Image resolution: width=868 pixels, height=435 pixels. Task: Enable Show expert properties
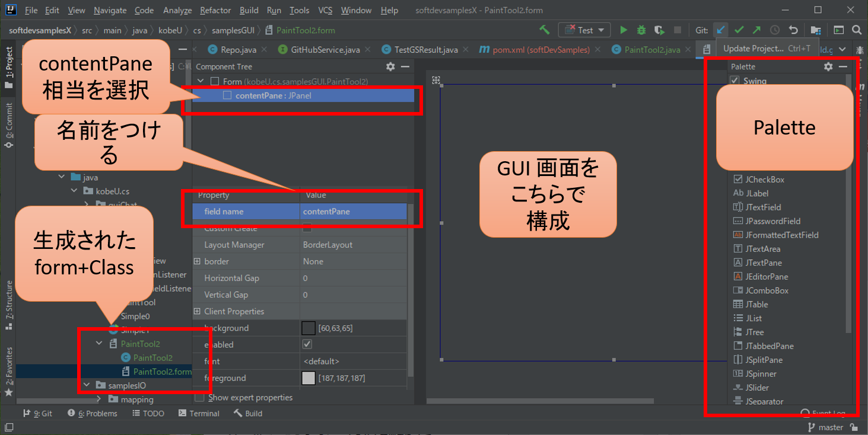click(200, 398)
